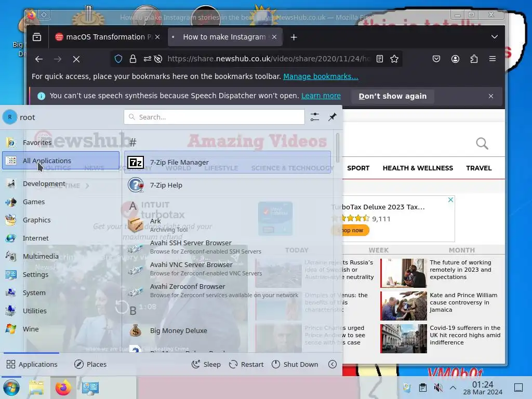Click newshub search magnifier icon
Screen dimensions: 532x399
[x=482, y=143]
